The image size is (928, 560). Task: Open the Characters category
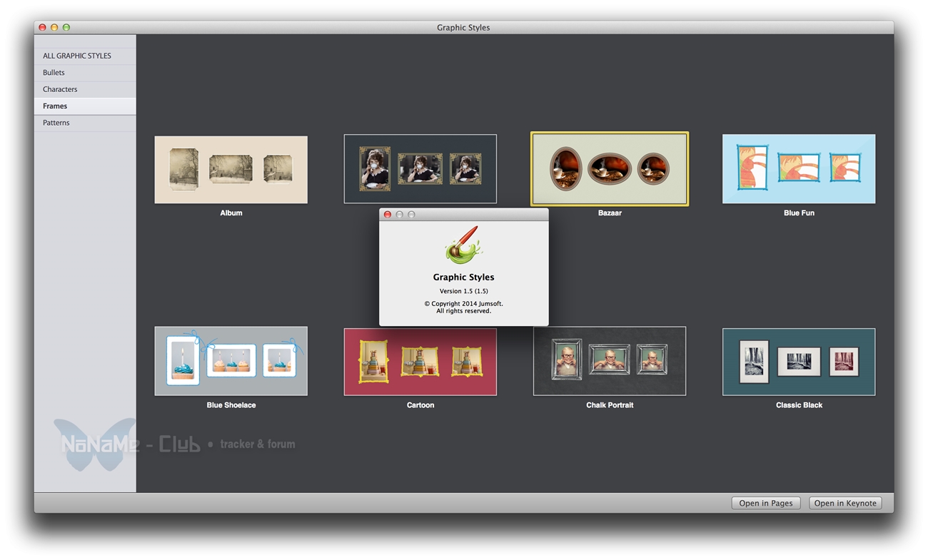click(x=60, y=89)
